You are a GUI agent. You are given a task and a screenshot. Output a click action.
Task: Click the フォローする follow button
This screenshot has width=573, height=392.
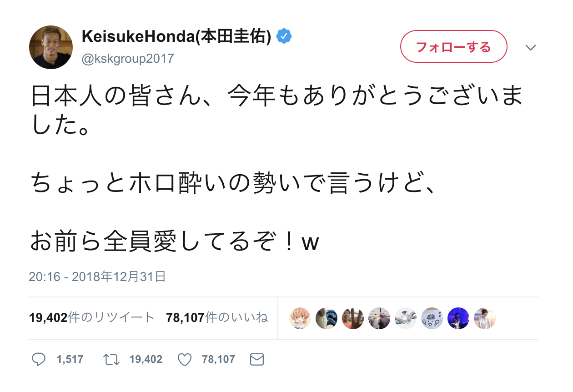[x=453, y=46]
